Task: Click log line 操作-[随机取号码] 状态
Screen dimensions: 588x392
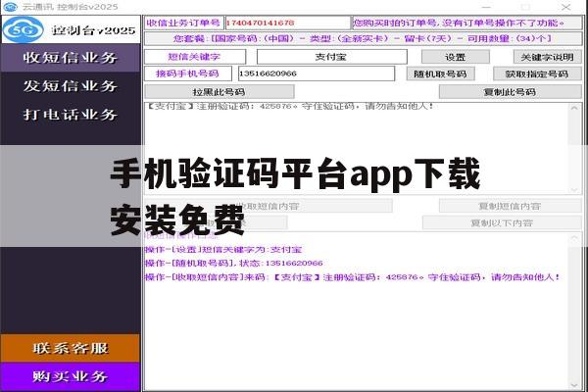Action: click(x=234, y=264)
